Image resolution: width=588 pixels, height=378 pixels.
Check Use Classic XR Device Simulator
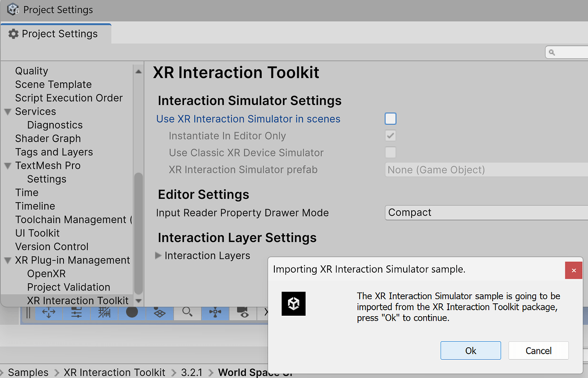pyautogui.click(x=390, y=152)
